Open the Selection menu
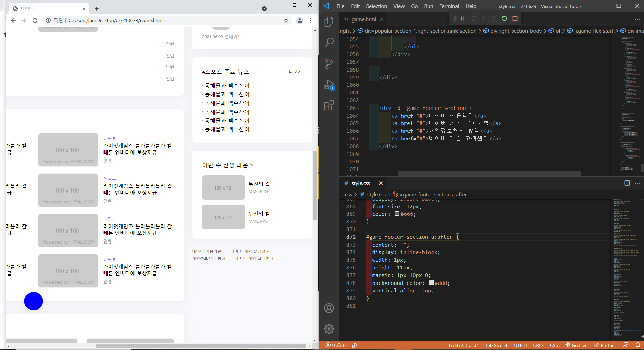This screenshot has height=350, width=644. [x=376, y=6]
